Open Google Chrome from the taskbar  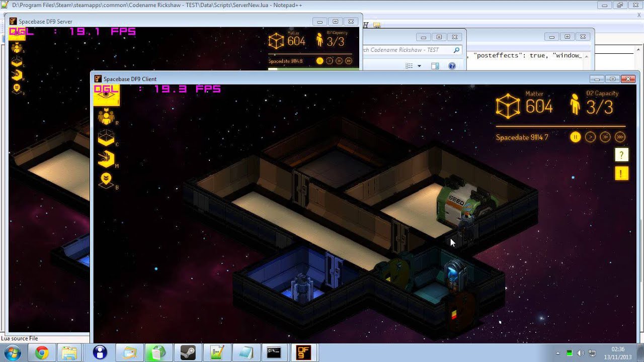42,352
